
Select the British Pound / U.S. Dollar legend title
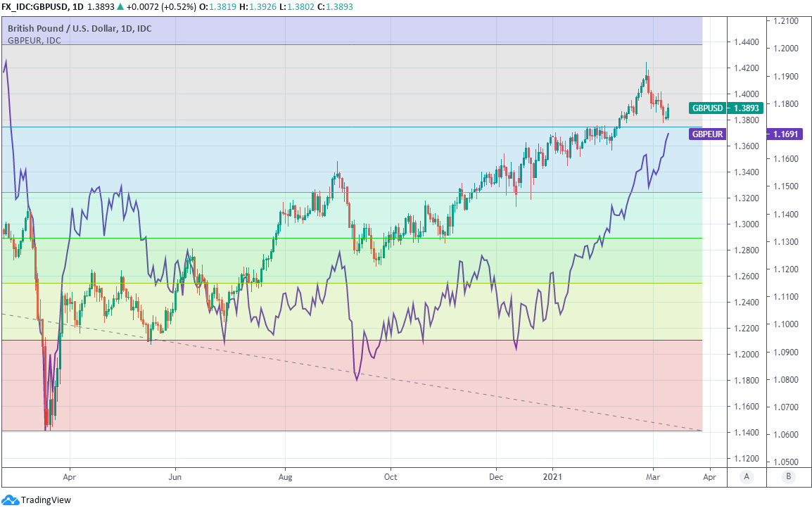coord(79,30)
